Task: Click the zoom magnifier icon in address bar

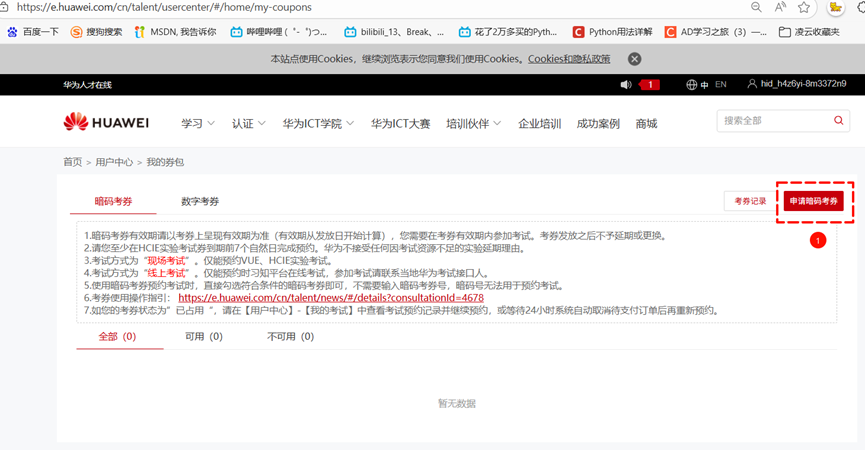Action: (x=756, y=7)
